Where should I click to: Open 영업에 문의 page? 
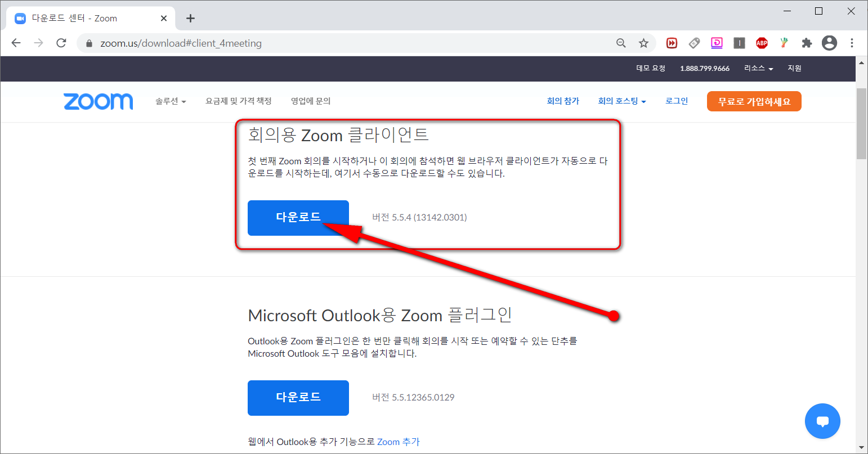tap(311, 101)
